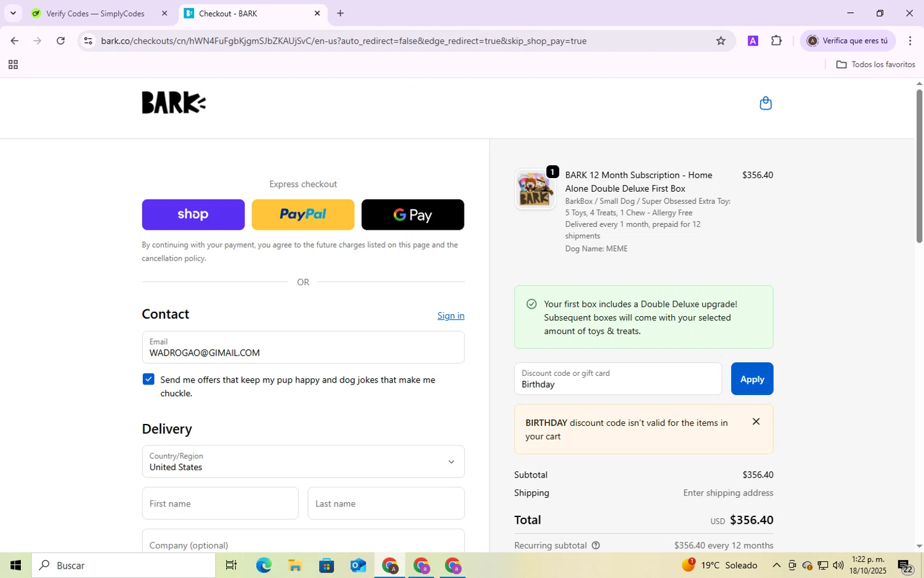Show hidden system tray icons
Image resolution: width=924 pixels, height=578 pixels.
(776, 565)
